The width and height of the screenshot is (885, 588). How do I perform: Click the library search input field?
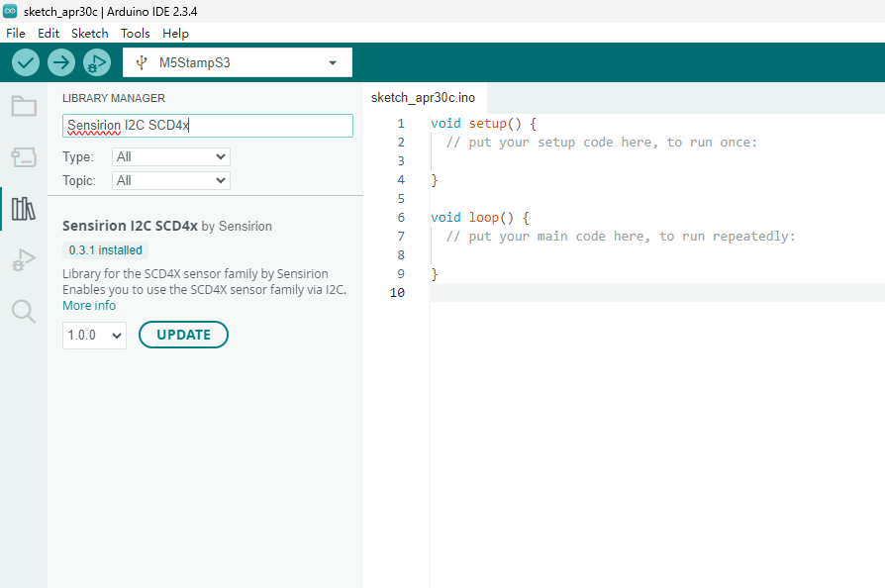208,126
